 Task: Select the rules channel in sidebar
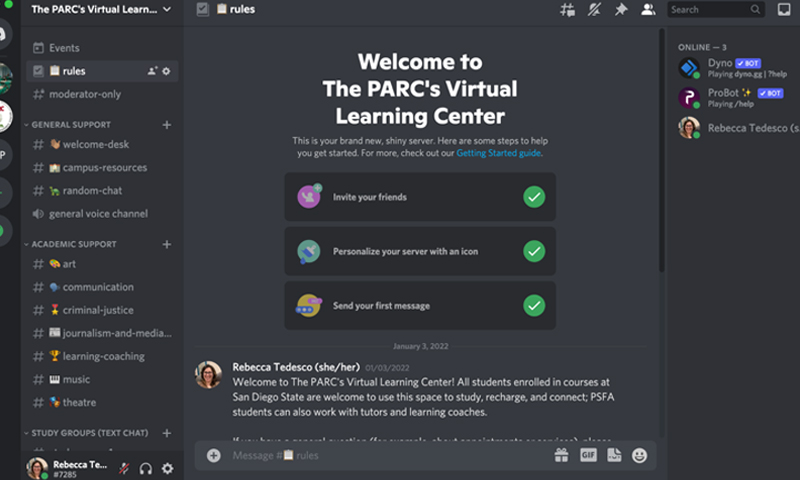(x=102, y=71)
